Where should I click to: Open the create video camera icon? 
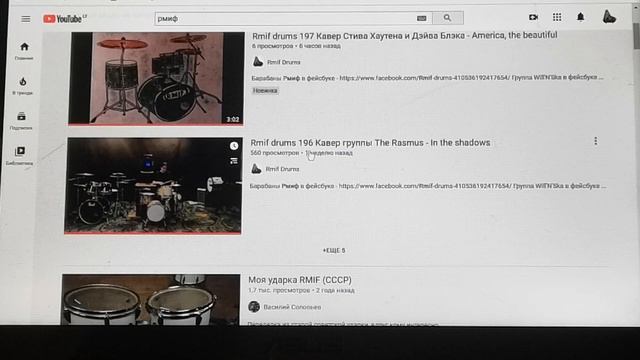pos(533,17)
